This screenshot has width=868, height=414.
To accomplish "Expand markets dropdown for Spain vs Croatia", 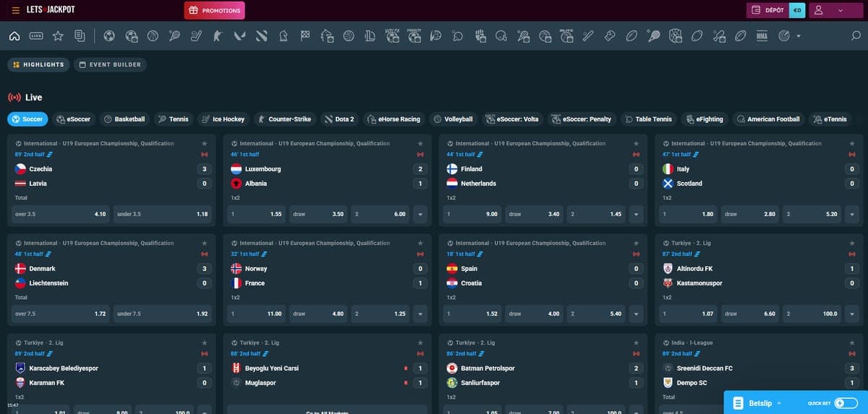I will pos(637,314).
